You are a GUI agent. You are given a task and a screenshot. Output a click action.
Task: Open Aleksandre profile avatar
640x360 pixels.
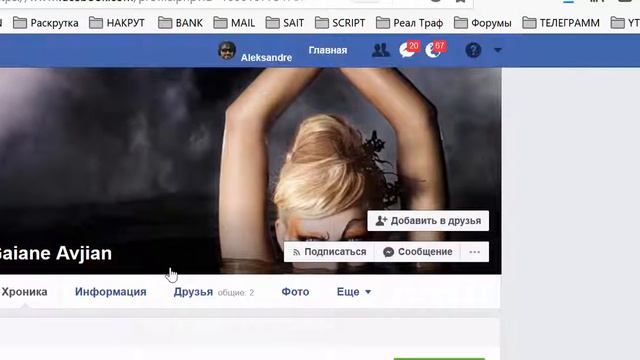[x=227, y=51]
